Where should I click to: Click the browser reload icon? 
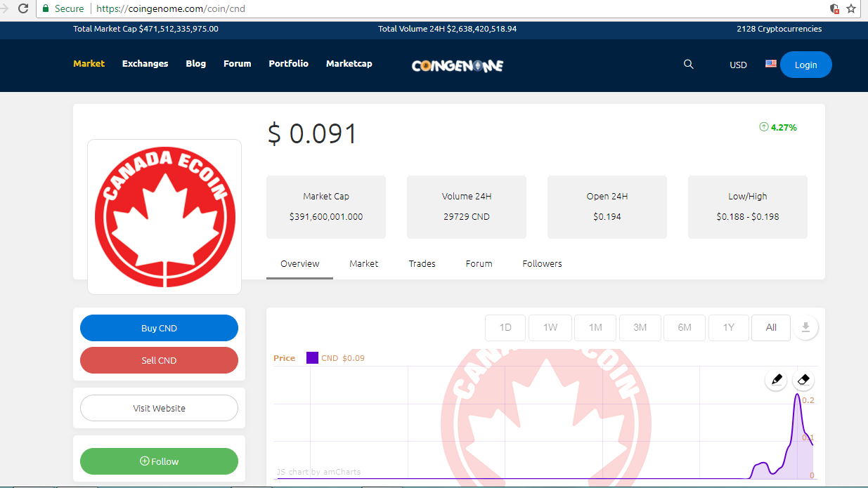point(23,9)
